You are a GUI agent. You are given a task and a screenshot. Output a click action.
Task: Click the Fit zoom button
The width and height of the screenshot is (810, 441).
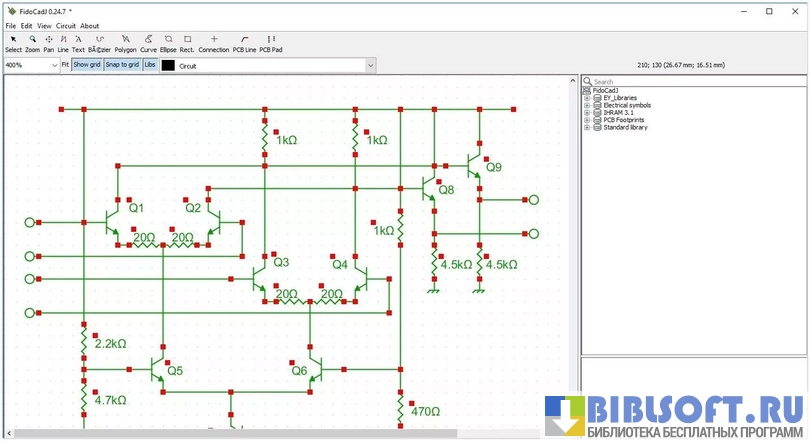(65, 65)
